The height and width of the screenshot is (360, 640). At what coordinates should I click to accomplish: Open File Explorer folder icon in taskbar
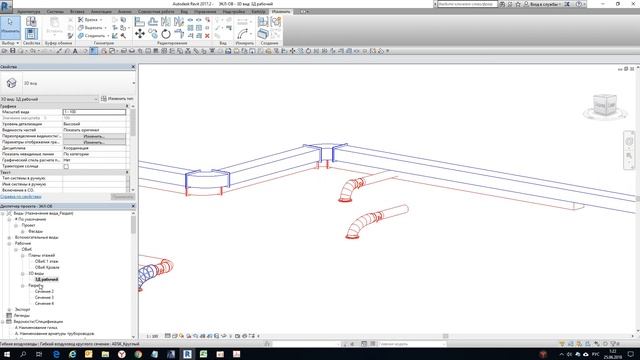(105, 354)
